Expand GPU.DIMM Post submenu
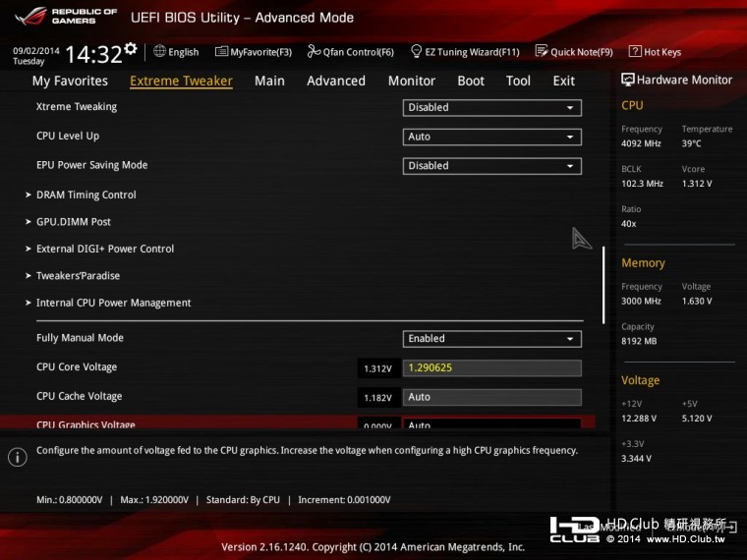 pos(74,222)
